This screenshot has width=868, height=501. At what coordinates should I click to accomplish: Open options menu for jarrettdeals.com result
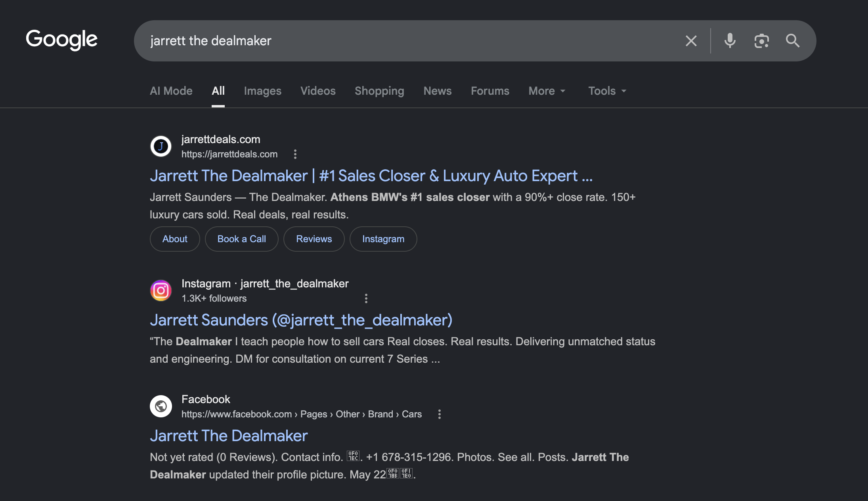(x=295, y=154)
